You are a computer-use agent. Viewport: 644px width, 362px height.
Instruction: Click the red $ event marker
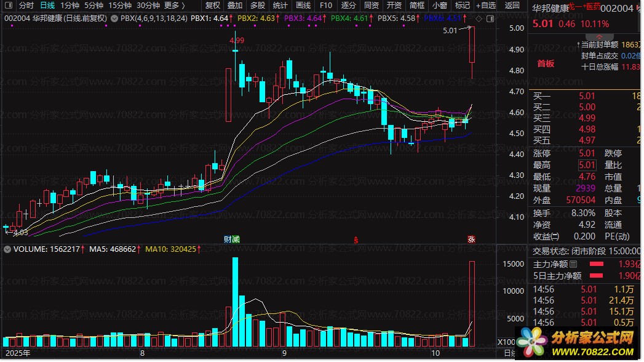click(x=356, y=240)
